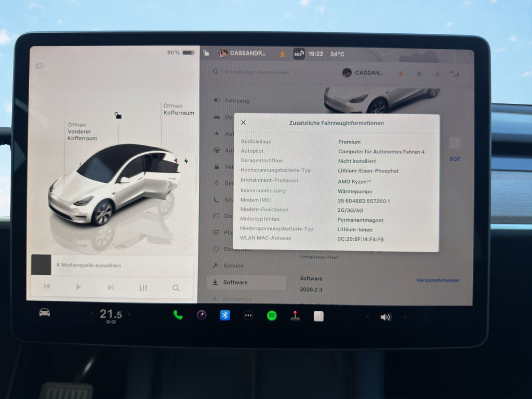Tap the album art placeholder square
Image resolution: width=532 pixels, height=399 pixels.
click(41, 264)
